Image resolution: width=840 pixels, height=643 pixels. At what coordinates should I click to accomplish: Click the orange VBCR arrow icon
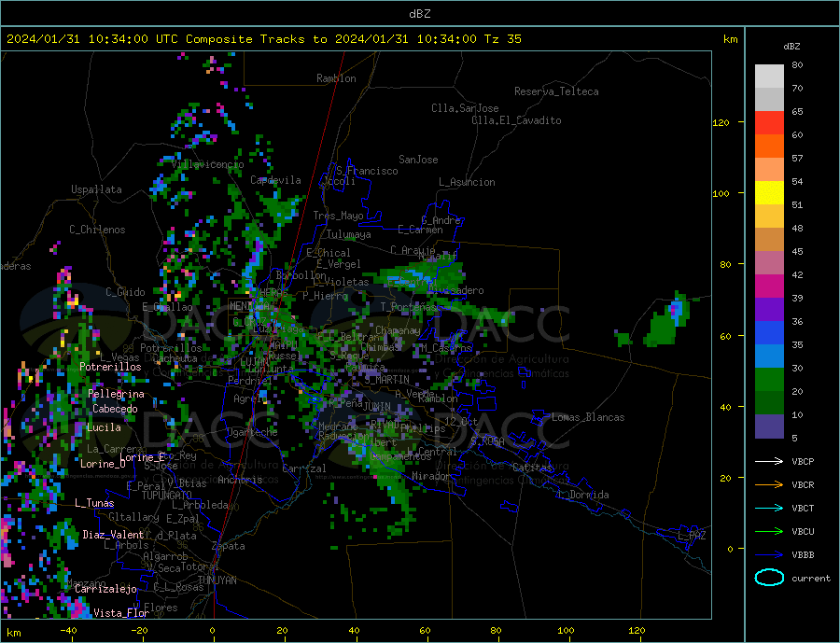click(x=769, y=485)
